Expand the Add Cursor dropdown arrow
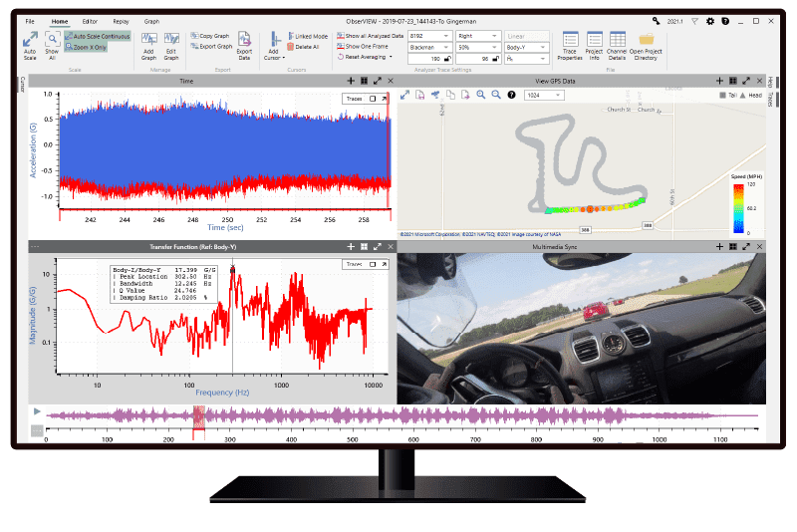The width and height of the screenshot is (797, 532). point(284,58)
